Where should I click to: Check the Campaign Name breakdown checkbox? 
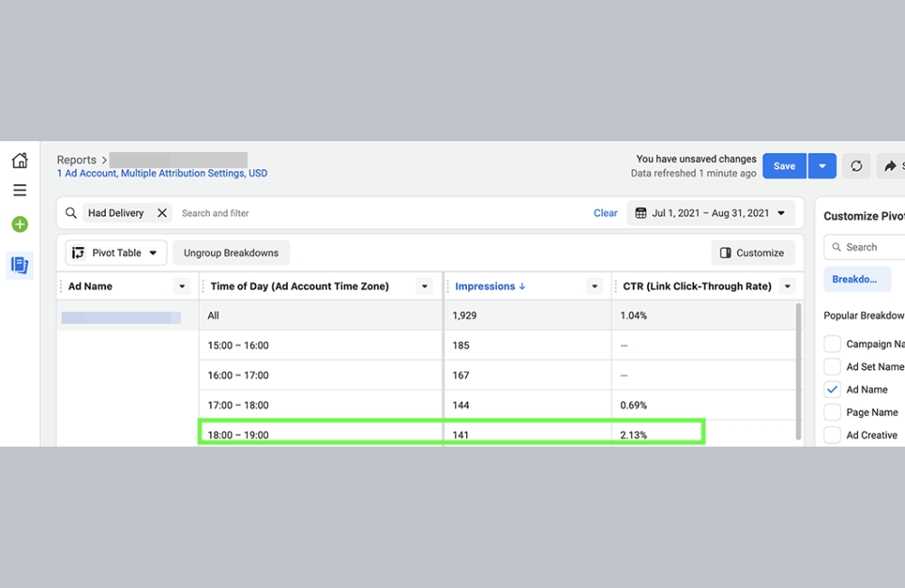(x=832, y=344)
